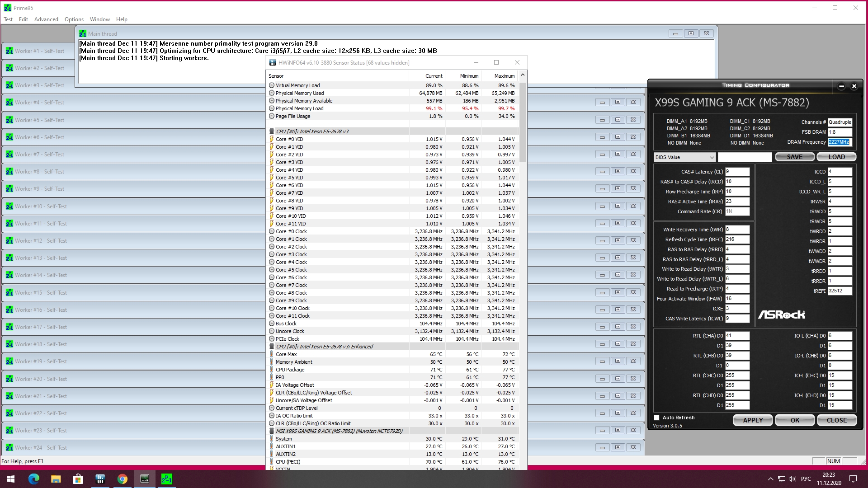This screenshot has width=868, height=488.
Task: Enable the Auto Refresh checkbox
Action: point(657,418)
